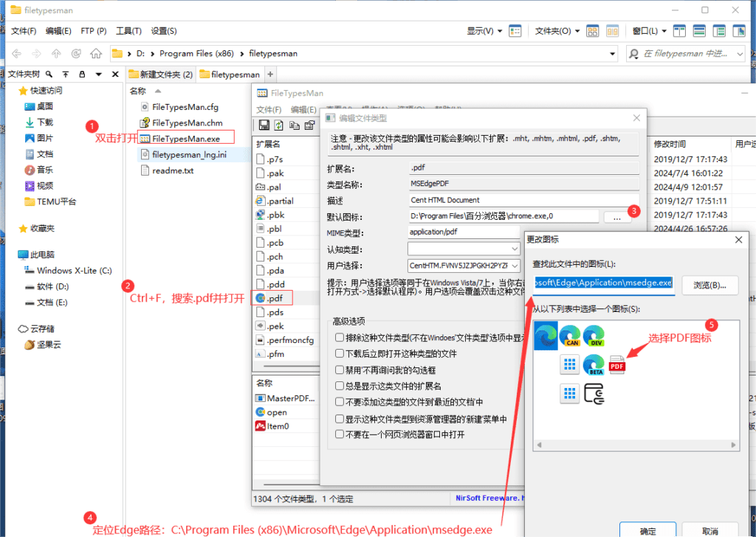This screenshot has width=756, height=537.
Task: Expand the address bar path dropdown
Action: point(612,53)
